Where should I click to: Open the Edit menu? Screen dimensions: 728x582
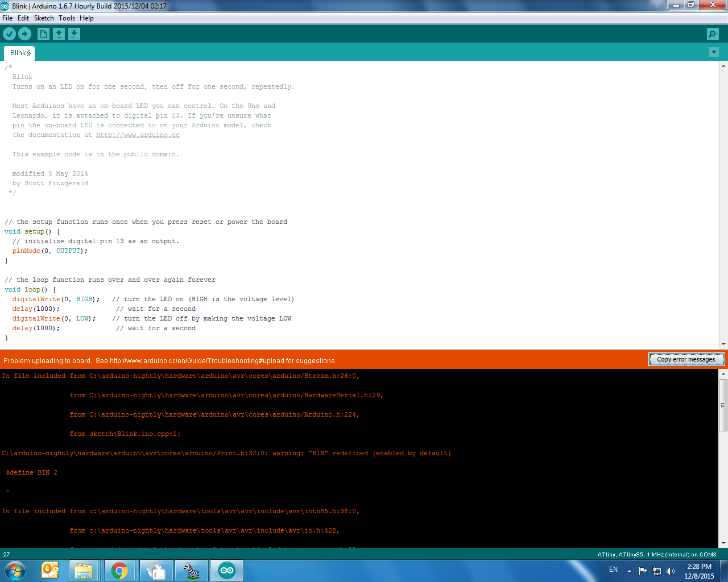click(x=23, y=18)
